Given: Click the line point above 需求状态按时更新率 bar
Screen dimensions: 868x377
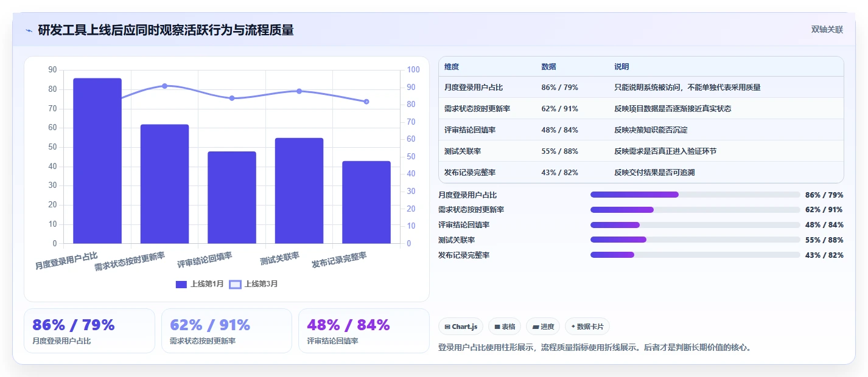Looking at the screenshot, I should 164,86.
